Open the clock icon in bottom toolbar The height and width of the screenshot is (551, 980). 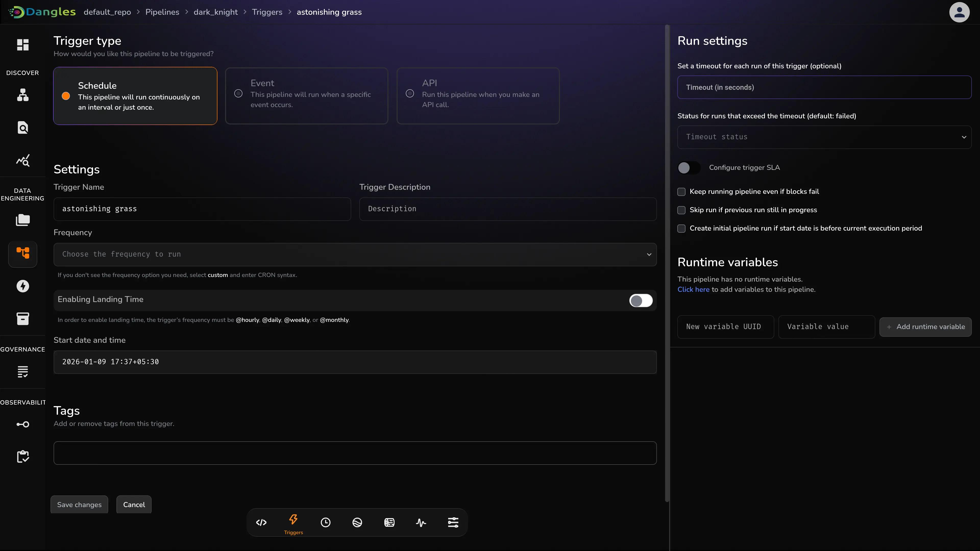point(325,522)
